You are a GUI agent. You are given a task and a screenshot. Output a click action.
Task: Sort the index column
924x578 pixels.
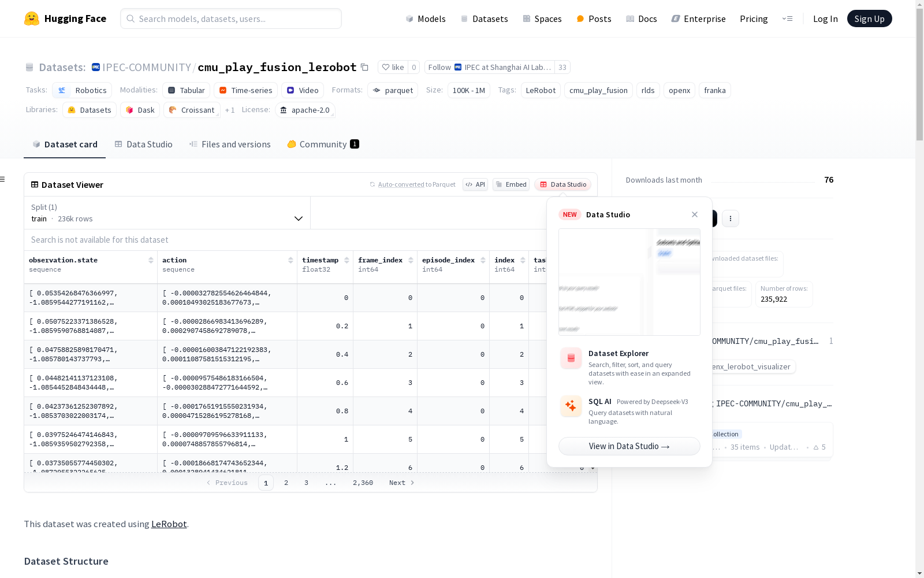tap(523, 260)
